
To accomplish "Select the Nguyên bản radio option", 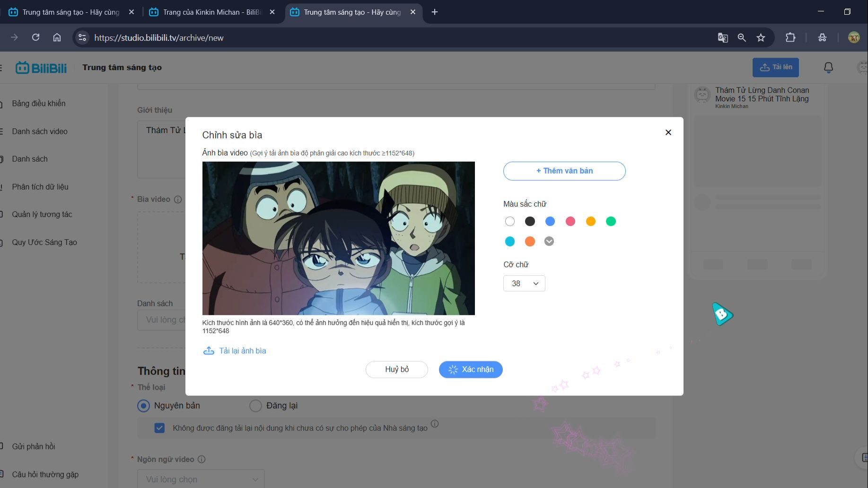I will pyautogui.click(x=143, y=406).
